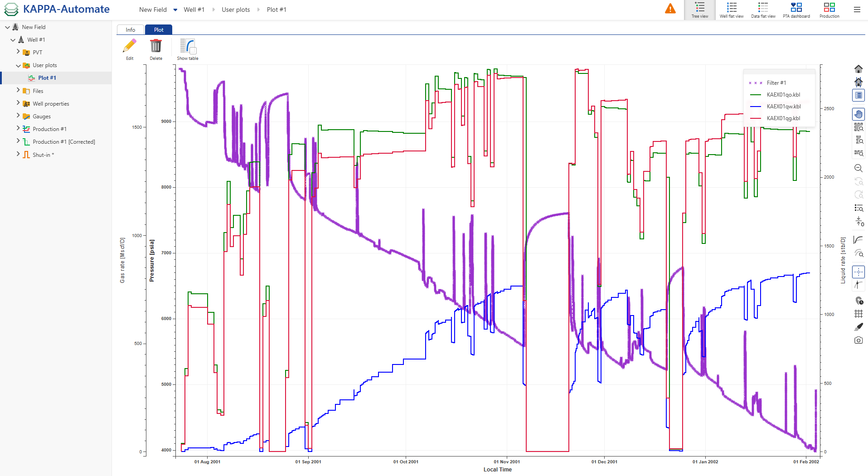
Task: Click the Delete button in the plot toolbar
Action: tap(156, 49)
